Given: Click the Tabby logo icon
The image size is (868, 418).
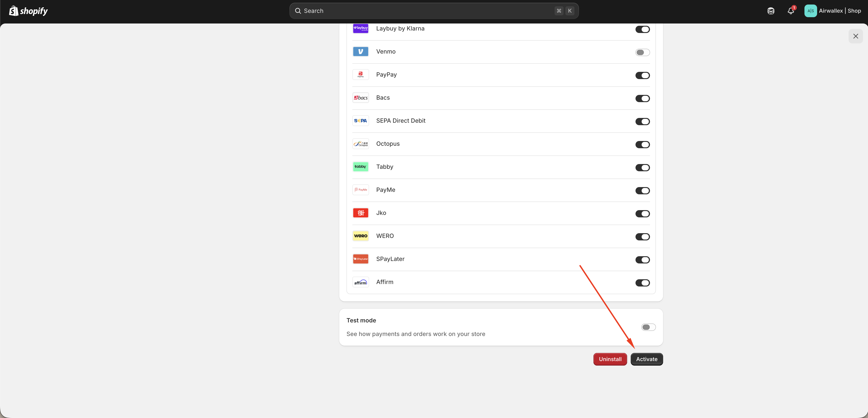Looking at the screenshot, I should 360,167.
